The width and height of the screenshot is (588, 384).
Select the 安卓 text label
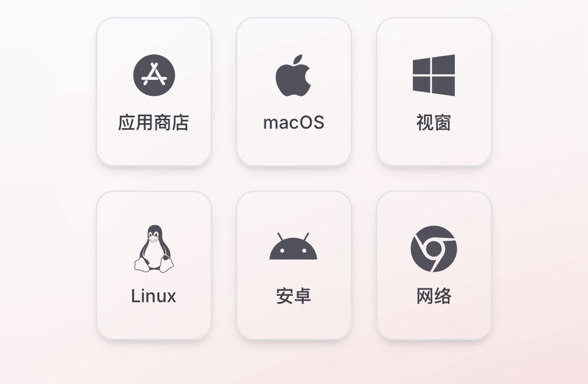coord(293,296)
